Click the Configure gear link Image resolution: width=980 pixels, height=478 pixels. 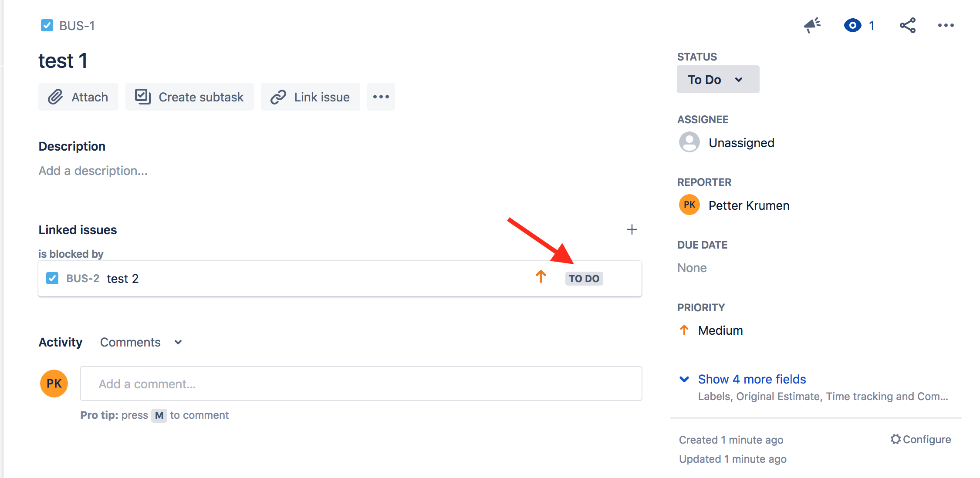pos(920,439)
